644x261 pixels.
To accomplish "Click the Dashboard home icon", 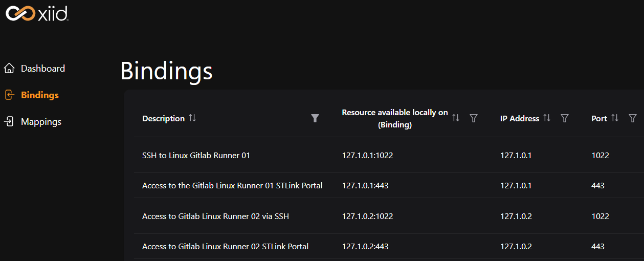I will pos(9,69).
